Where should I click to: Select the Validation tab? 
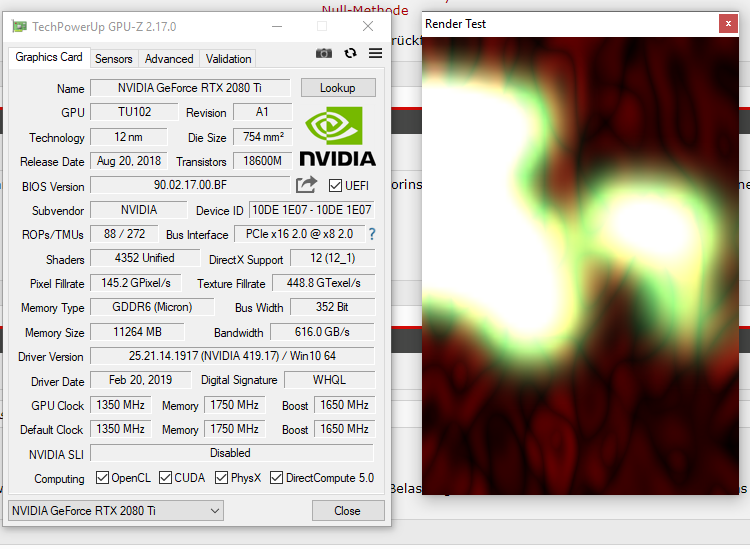228,59
